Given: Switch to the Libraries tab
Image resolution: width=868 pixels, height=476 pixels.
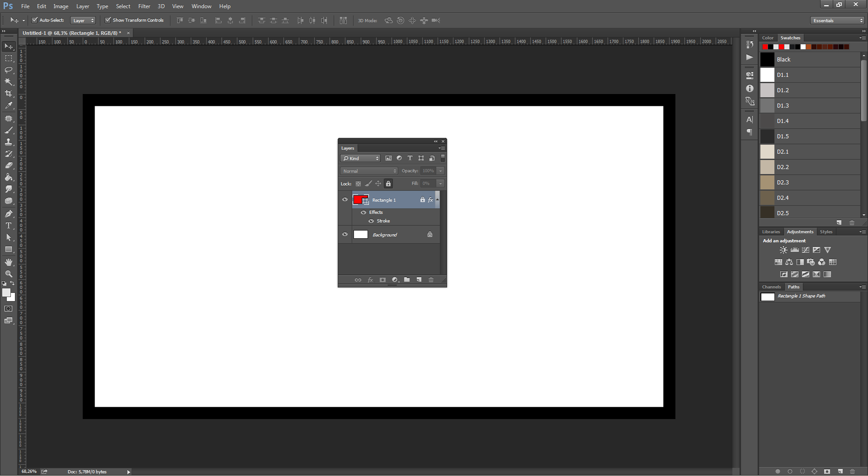Looking at the screenshot, I should tap(771, 232).
